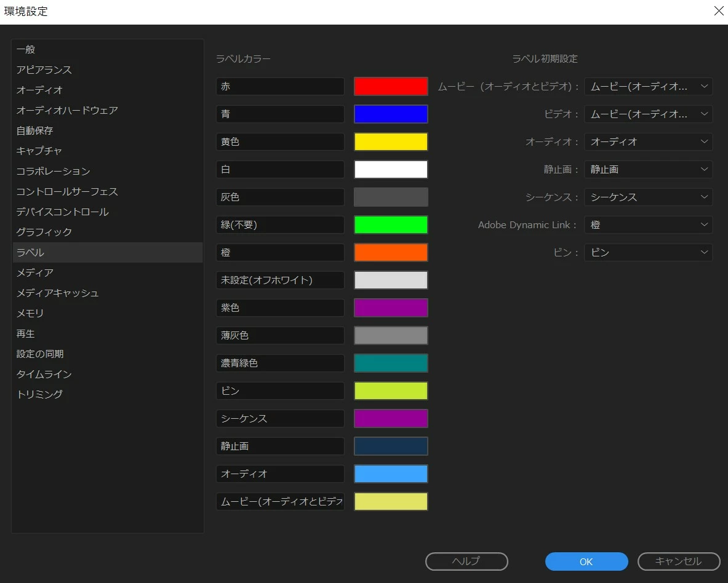
Task: Open the ビン default label dropdown
Action: click(x=648, y=252)
